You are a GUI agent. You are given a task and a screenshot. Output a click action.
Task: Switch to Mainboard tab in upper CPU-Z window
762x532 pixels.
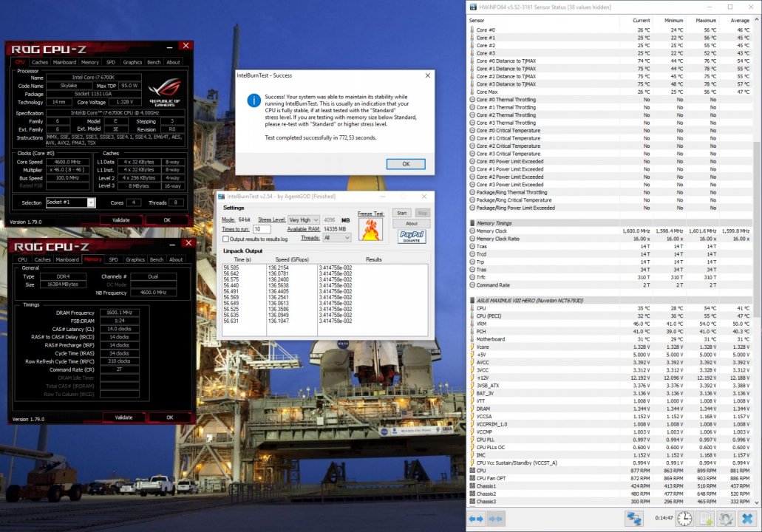click(x=64, y=62)
